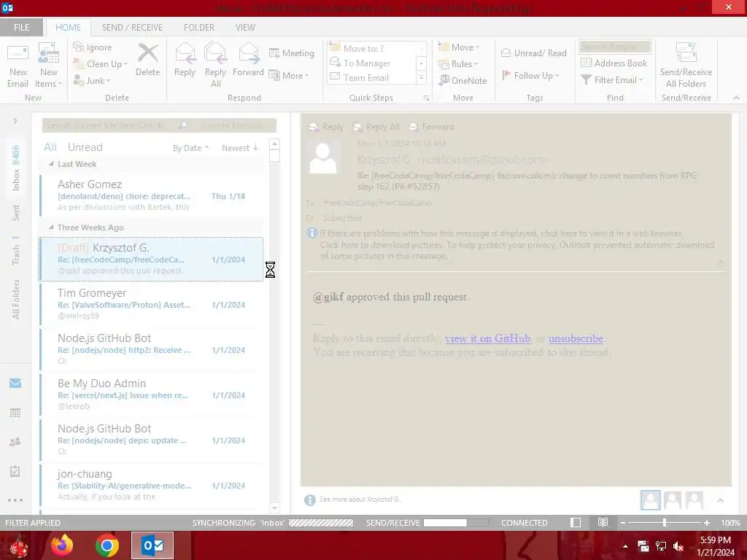Expand the people pane
The width and height of the screenshot is (747, 560).
(720, 500)
